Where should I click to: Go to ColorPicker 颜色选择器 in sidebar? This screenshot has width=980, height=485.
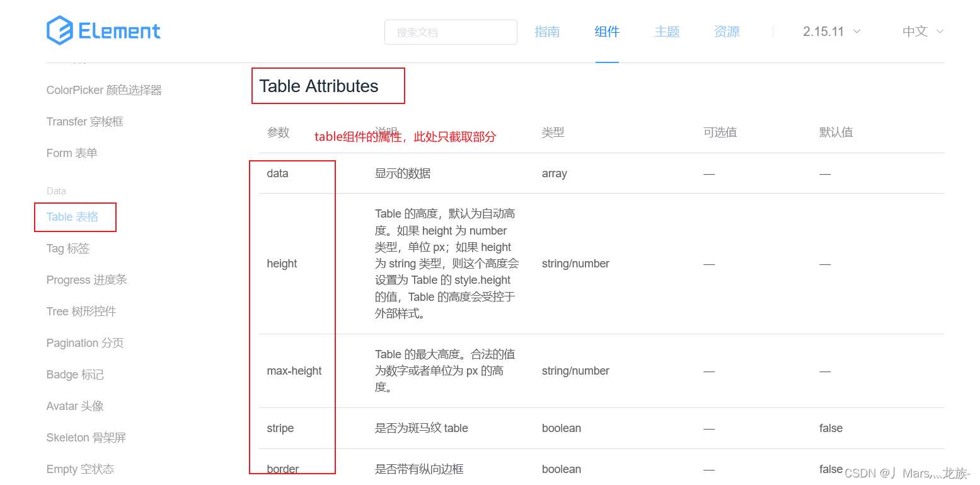click(104, 90)
